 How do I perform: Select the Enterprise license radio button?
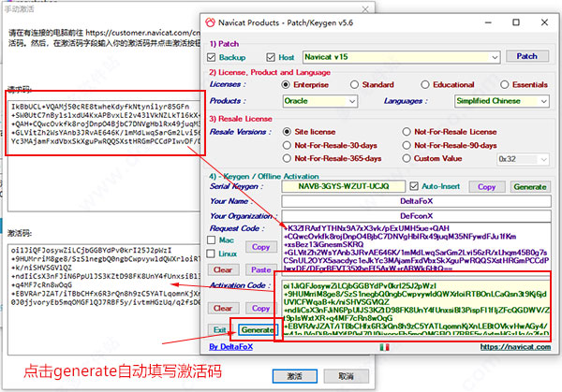(286, 85)
